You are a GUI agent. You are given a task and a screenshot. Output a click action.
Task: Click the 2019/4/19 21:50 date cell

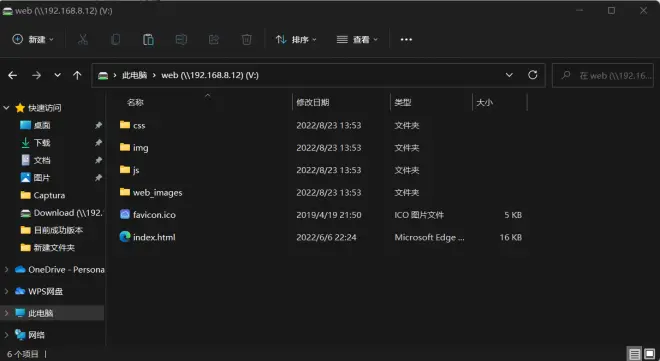coord(329,215)
